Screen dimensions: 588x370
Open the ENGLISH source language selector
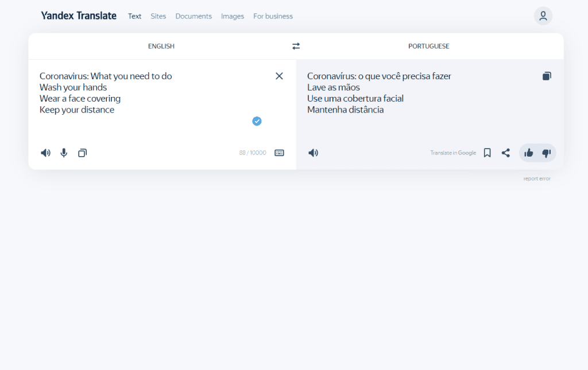point(161,46)
